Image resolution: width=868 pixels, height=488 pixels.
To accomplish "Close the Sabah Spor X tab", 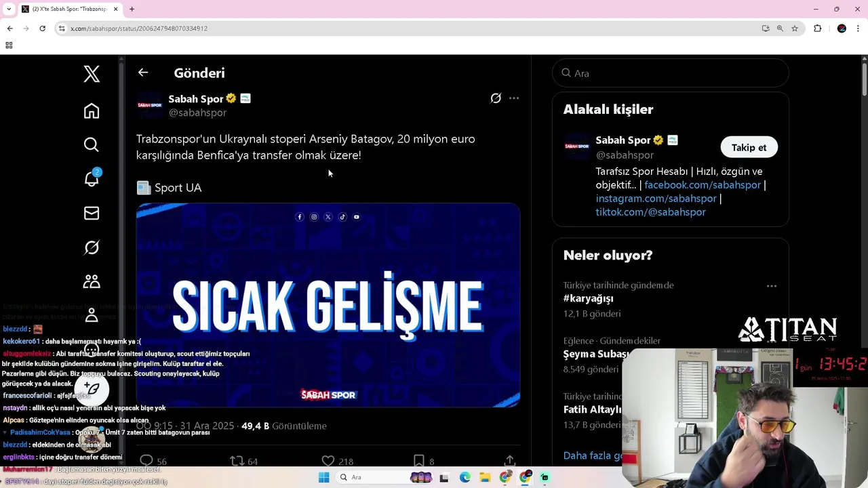I will coord(115,9).
